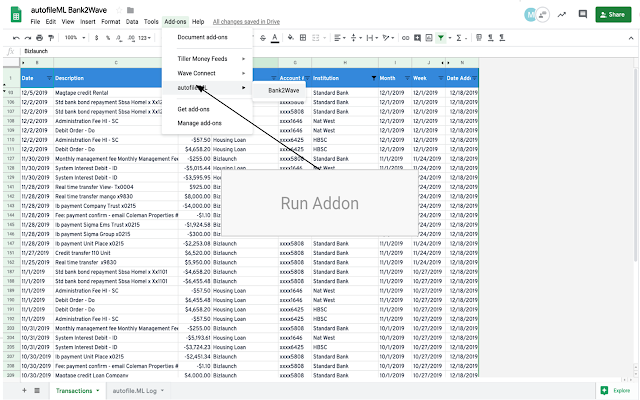Toggle filter on the Institution column header
This screenshot has width=640, height=400.
[x=373, y=78]
